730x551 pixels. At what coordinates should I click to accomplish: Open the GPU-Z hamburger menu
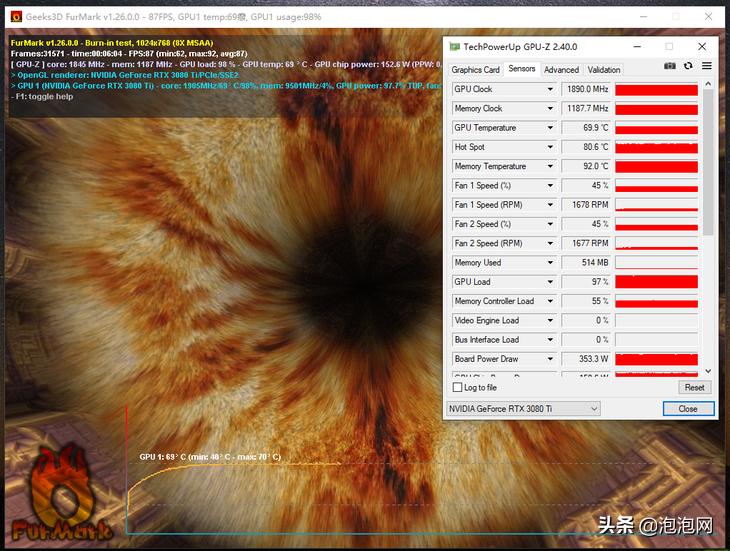tap(707, 66)
